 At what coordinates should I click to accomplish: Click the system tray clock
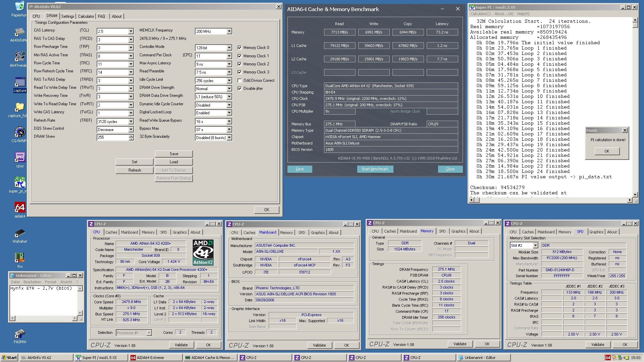point(636,358)
